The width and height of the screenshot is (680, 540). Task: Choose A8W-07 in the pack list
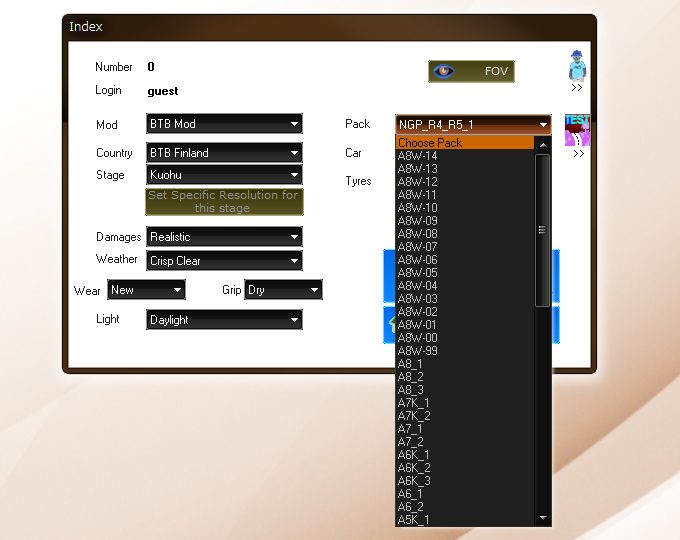pos(418,247)
